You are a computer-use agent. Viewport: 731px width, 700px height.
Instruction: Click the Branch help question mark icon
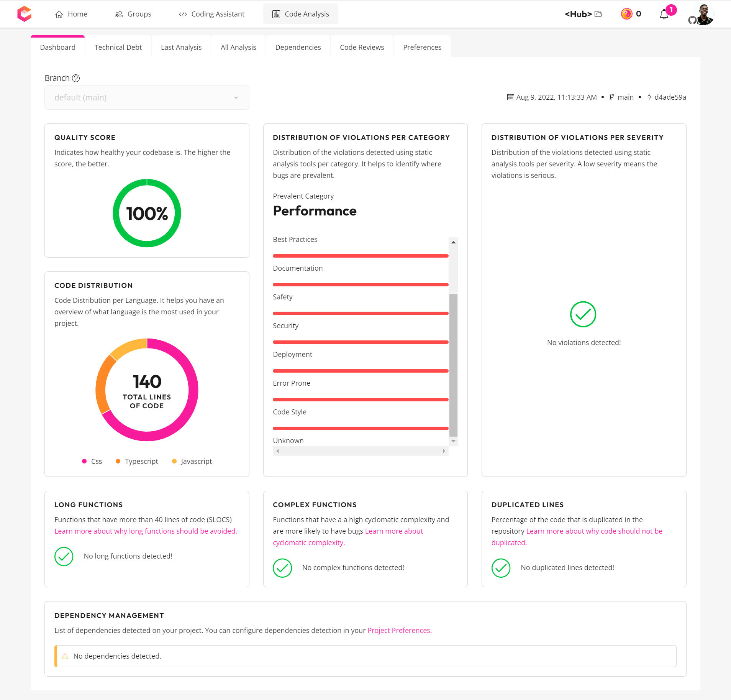coord(75,78)
